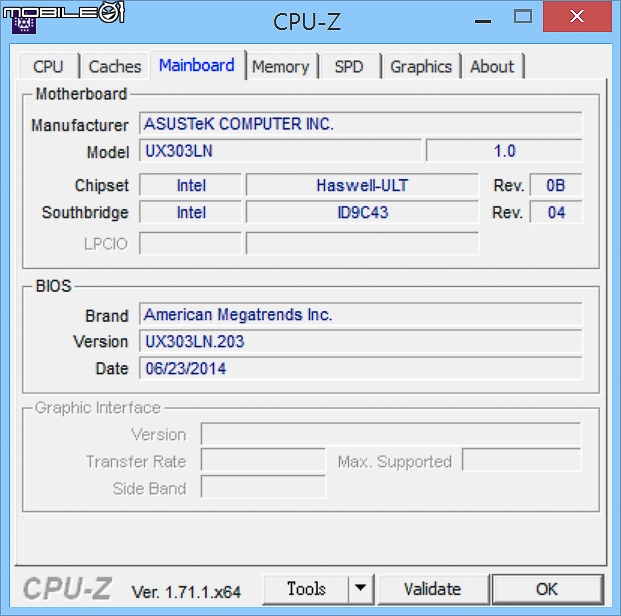The height and width of the screenshot is (616, 621).
Task: Click the Southbridge label
Action: pyautogui.click(x=85, y=212)
